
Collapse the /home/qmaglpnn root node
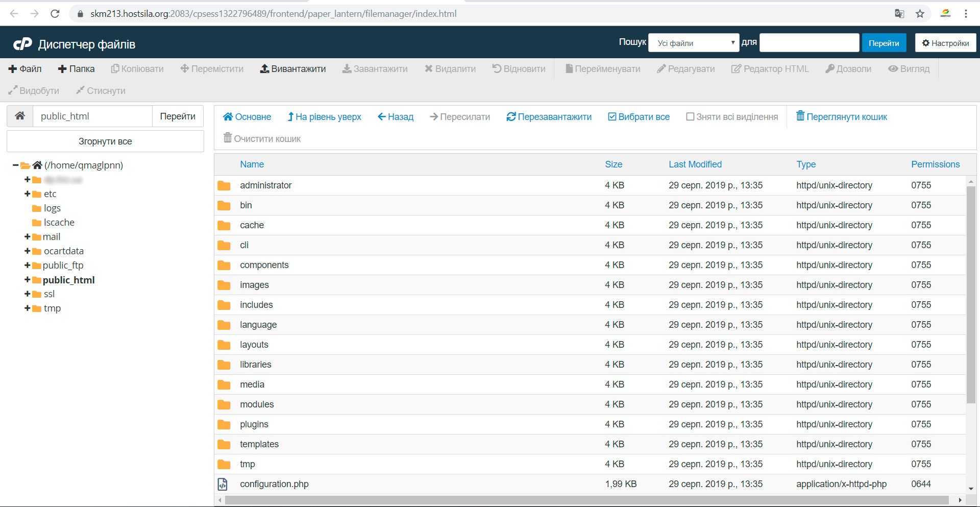click(x=15, y=165)
